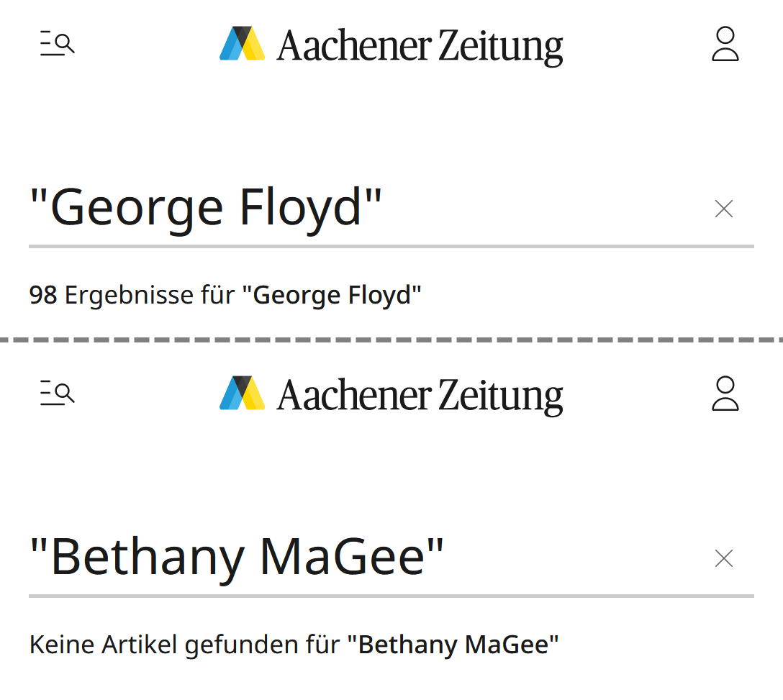Click the blue-yellow logo emblem in the lower header
Screen dimensions: 783x700
click(243, 394)
